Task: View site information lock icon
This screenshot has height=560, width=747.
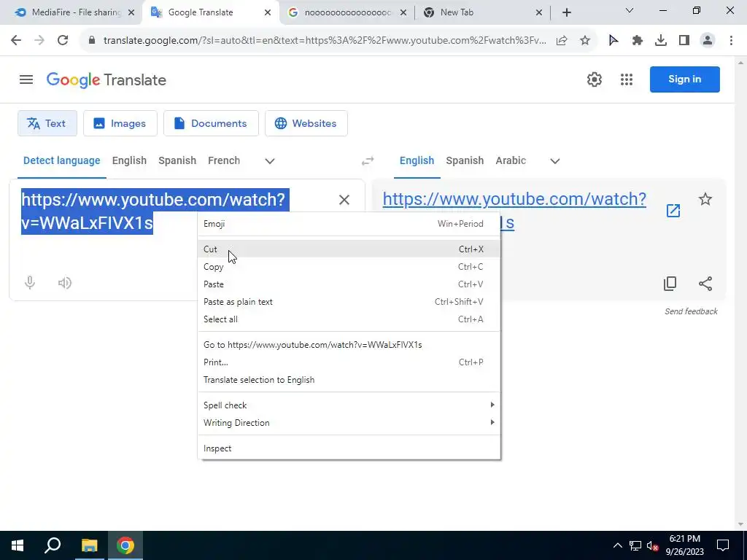Action: coord(92,41)
